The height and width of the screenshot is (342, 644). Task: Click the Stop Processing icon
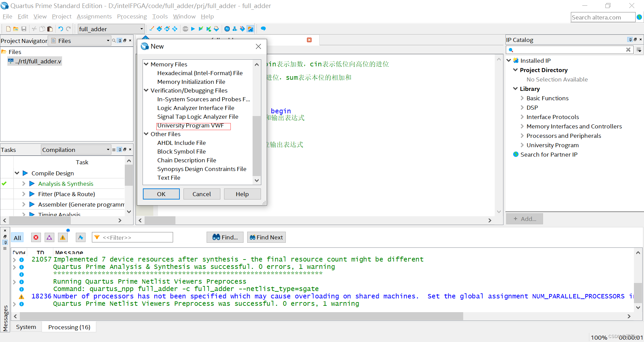(x=185, y=29)
